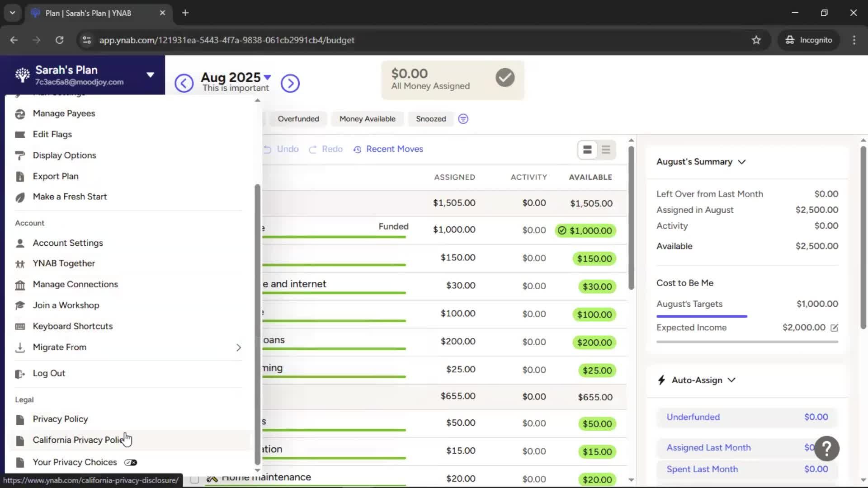Viewport: 868px width, 488px height.
Task: View site information icon in address bar
Action: pyautogui.click(x=87, y=40)
